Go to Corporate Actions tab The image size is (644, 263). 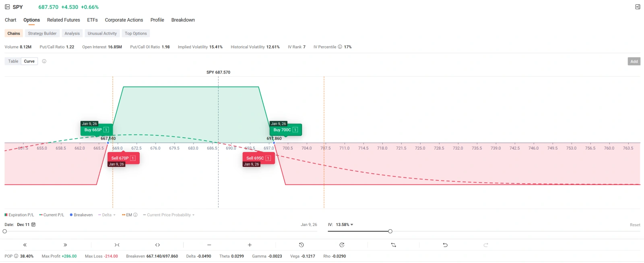[124, 20]
